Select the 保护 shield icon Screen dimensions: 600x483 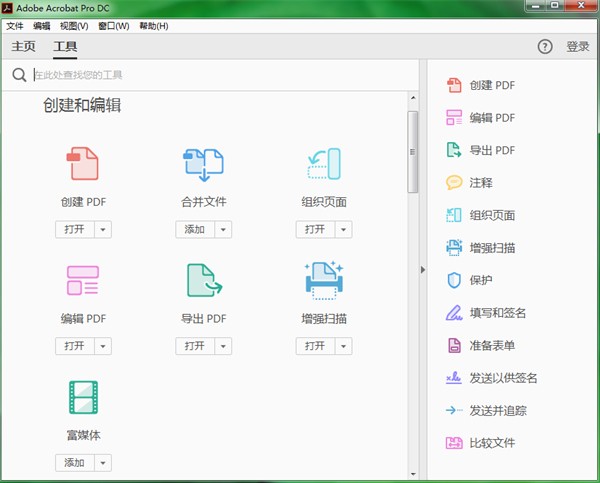[454, 280]
